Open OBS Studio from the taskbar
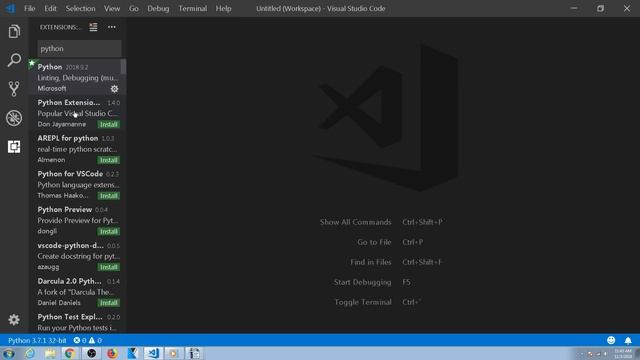 (x=91, y=353)
